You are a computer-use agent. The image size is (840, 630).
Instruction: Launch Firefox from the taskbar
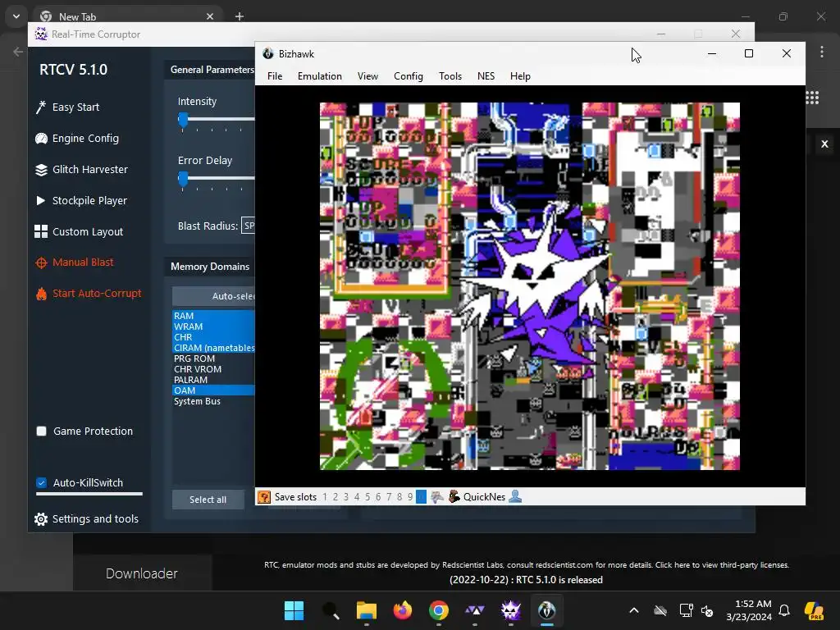tap(403, 610)
